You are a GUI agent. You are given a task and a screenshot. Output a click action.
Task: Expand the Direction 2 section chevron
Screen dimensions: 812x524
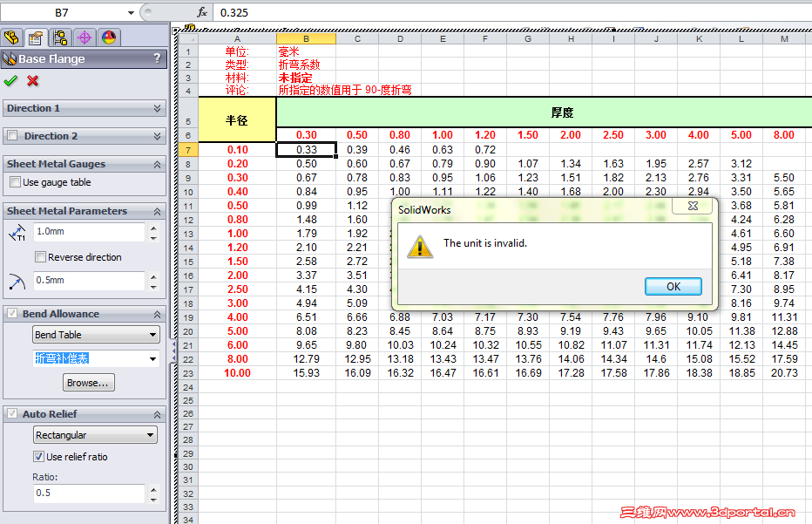click(157, 136)
